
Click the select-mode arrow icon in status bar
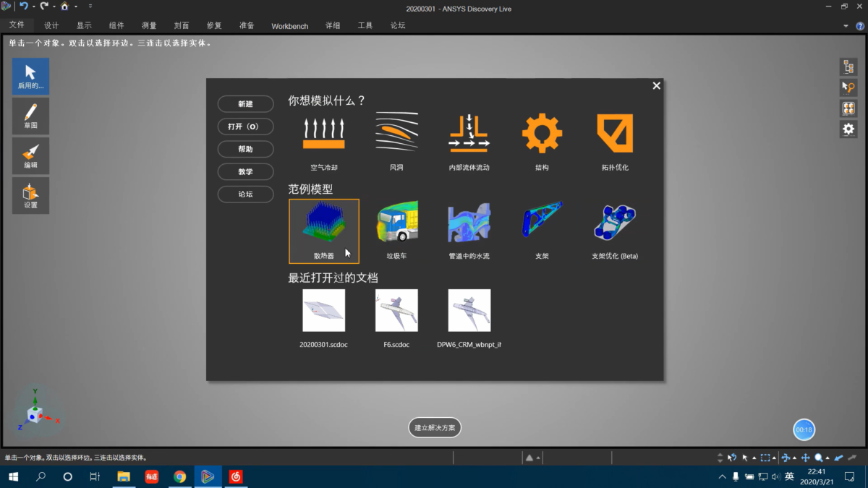tap(745, 458)
